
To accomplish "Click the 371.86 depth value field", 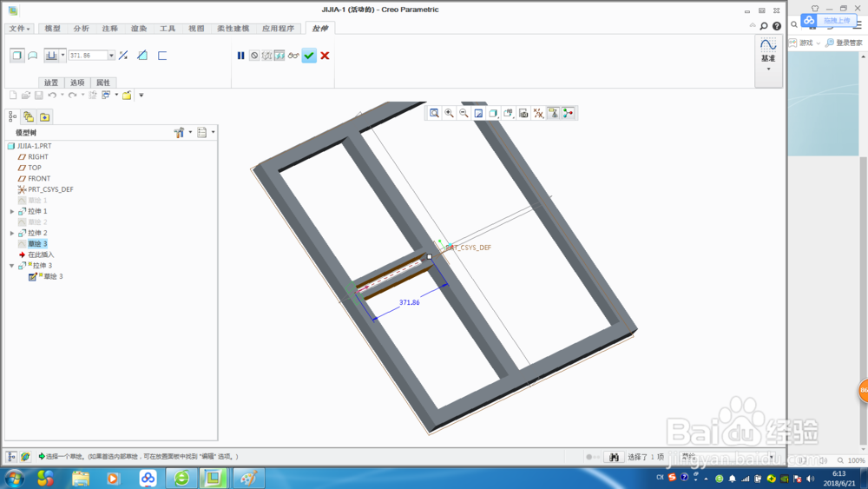I will tap(88, 56).
